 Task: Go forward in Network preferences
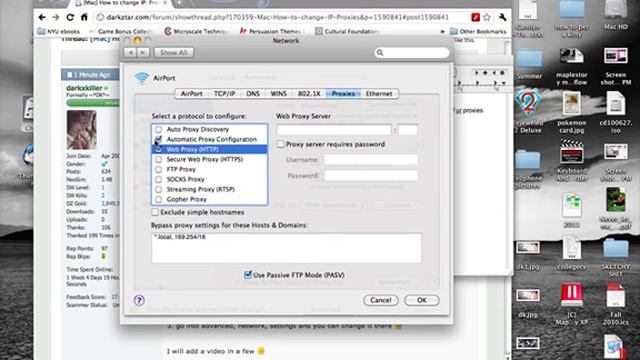pyautogui.click(x=143, y=53)
